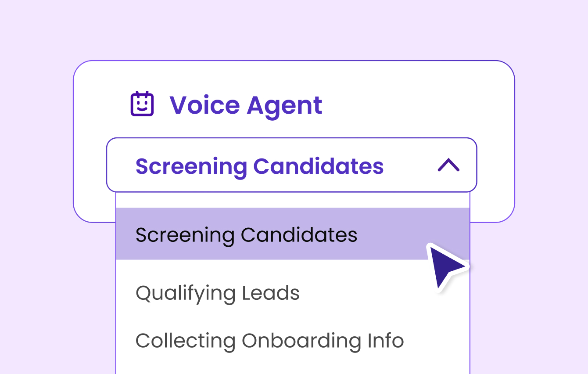Click the 'Voice Agent' title text

click(x=246, y=105)
